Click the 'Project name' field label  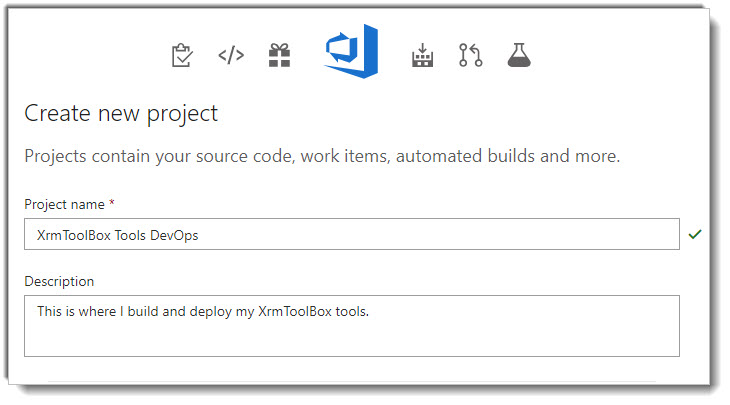(64, 204)
